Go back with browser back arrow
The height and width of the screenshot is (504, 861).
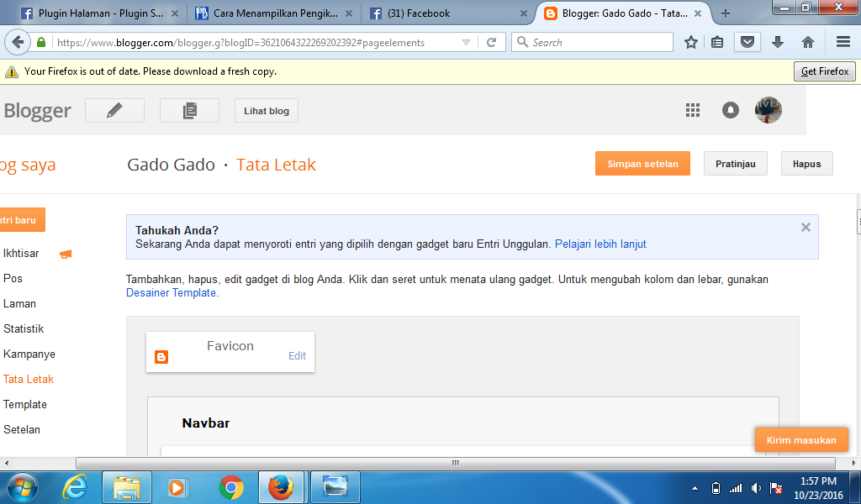(18, 42)
